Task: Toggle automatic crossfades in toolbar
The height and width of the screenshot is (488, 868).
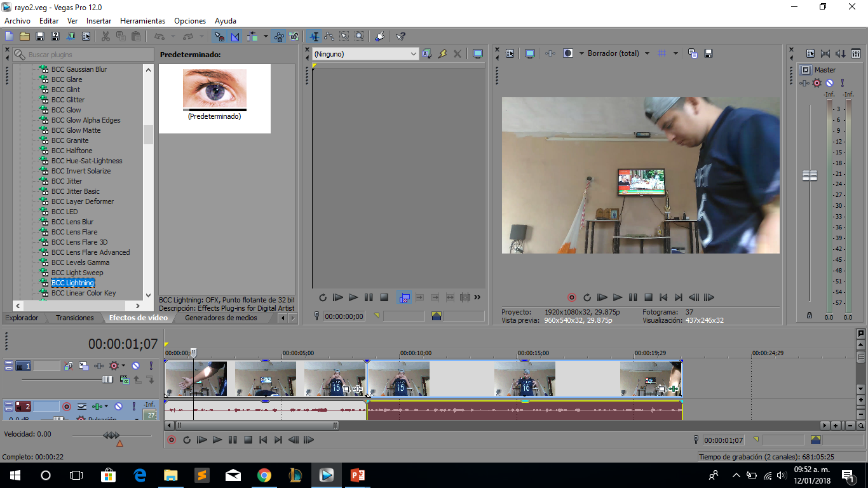Action: [234, 36]
